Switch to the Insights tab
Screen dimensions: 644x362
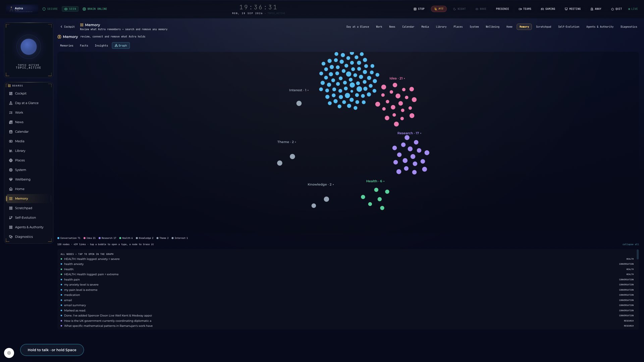[x=101, y=46]
